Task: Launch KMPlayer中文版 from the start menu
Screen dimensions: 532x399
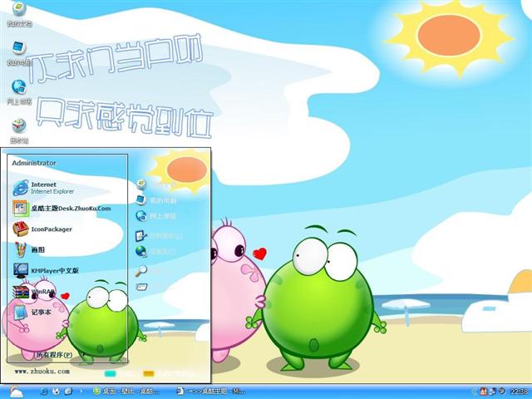Action: [x=46, y=270]
